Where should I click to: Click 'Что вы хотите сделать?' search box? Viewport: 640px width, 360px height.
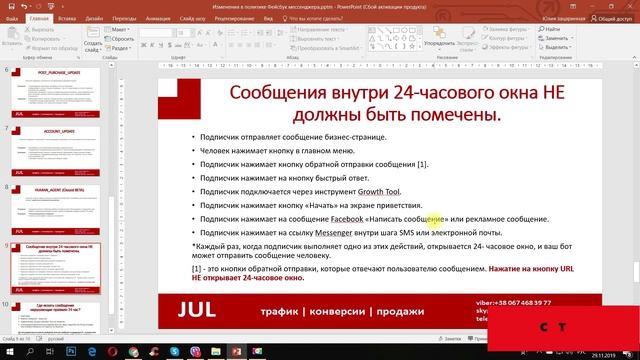point(313,18)
